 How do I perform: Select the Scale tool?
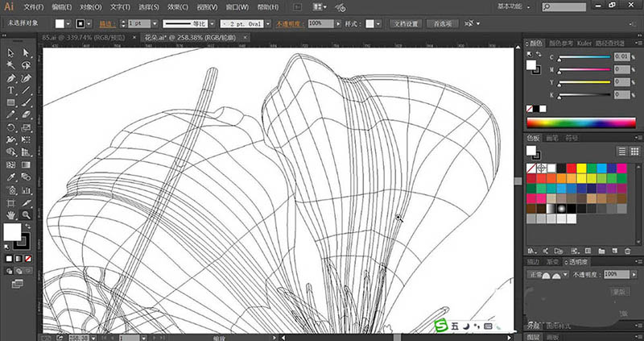(x=26, y=128)
